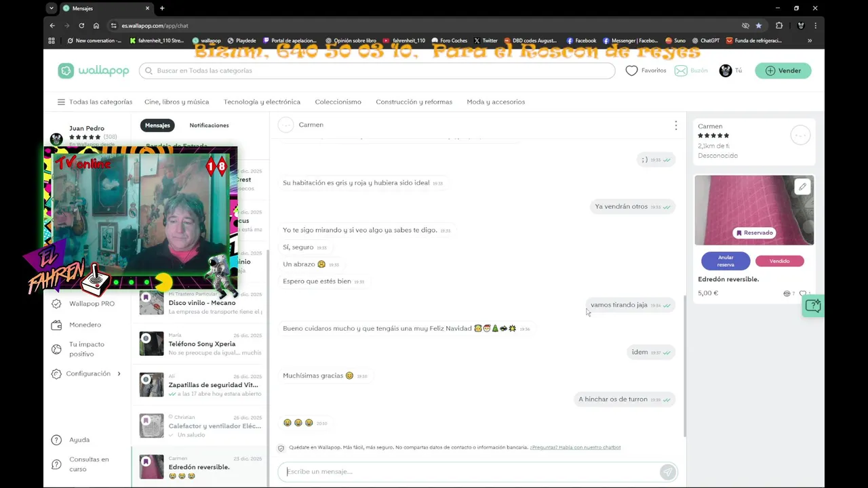Click the chat messages scrollbar

pos(684,366)
